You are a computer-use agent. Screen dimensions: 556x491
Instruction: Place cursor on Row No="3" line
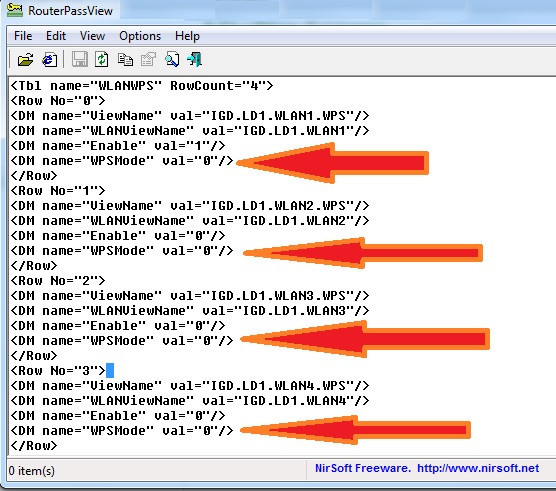pos(58,370)
